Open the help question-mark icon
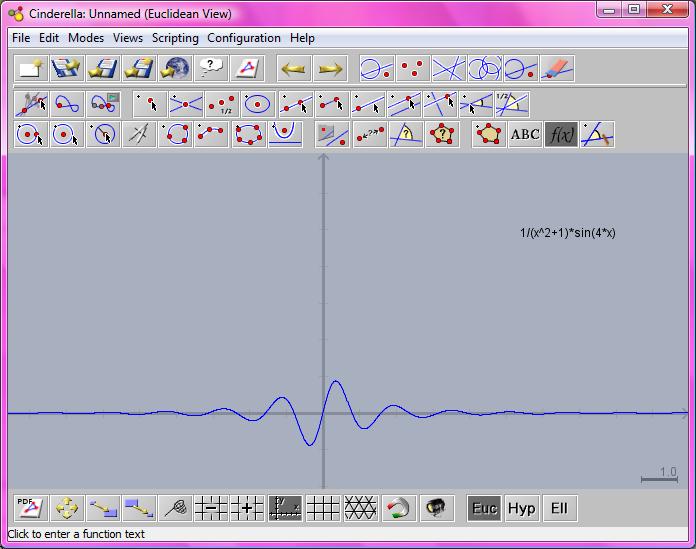The width and height of the screenshot is (696, 549). 211,69
